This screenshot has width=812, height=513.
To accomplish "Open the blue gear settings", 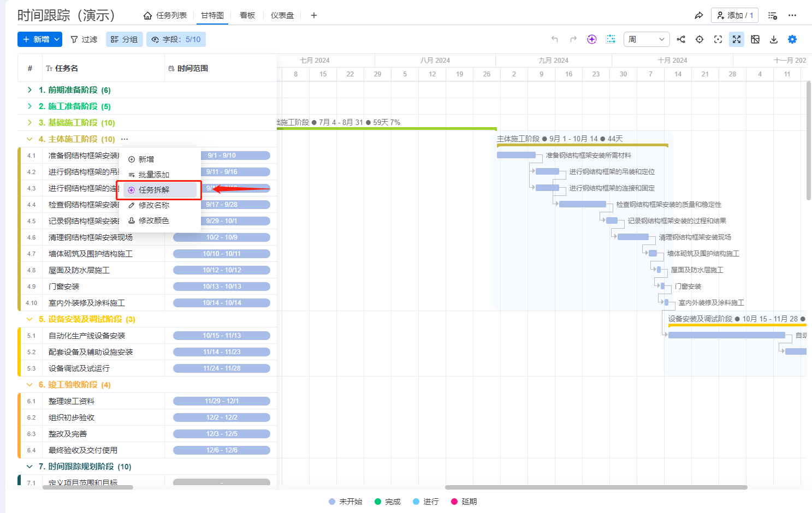I will pos(792,39).
